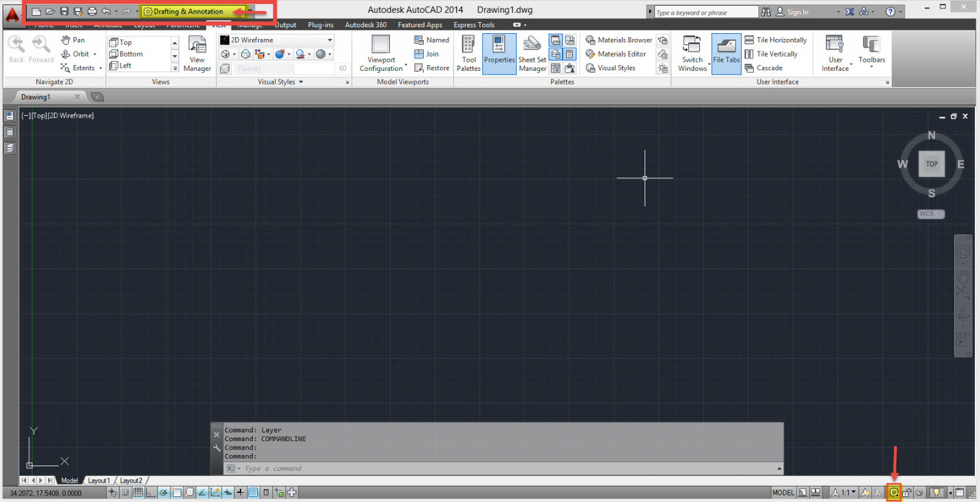Open the Orbit dropdown arrow
980x502 pixels.
point(95,54)
